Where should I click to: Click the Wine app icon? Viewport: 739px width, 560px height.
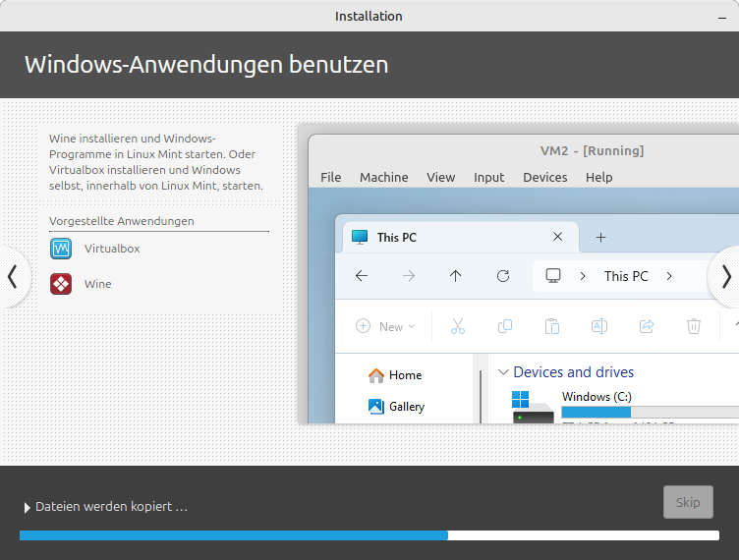(61, 284)
